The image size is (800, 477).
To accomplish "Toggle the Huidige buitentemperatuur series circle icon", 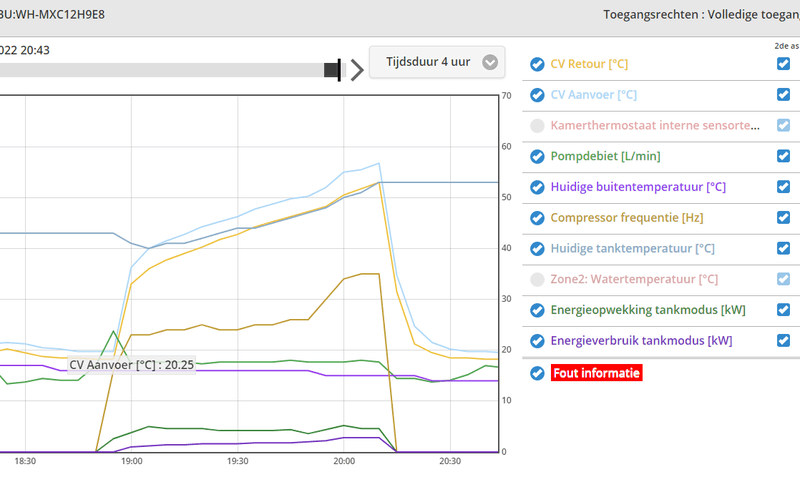I will [537, 187].
